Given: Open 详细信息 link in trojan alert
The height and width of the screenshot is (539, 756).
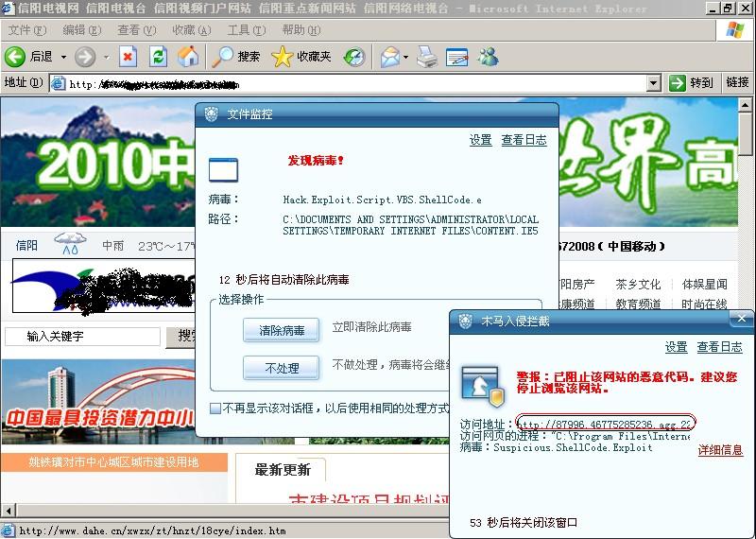Looking at the screenshot, I should pyautogui.click(x=720, y=451).
